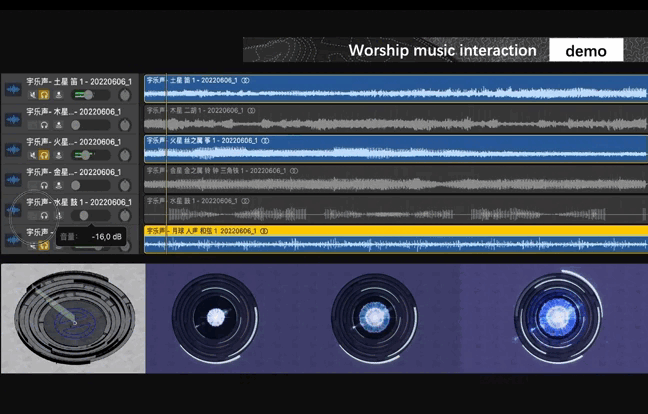Click the input monitoring icon on 金星 track
Image resolution: width=648 pixels, height=414 pixels.
pyautogui.click(x=58, y=185)
